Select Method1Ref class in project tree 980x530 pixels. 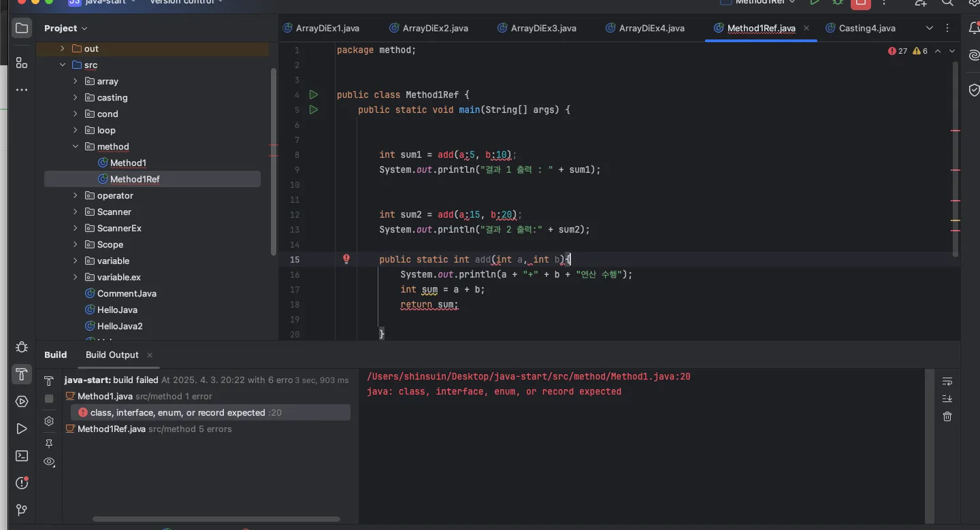(x=152, y=179)
